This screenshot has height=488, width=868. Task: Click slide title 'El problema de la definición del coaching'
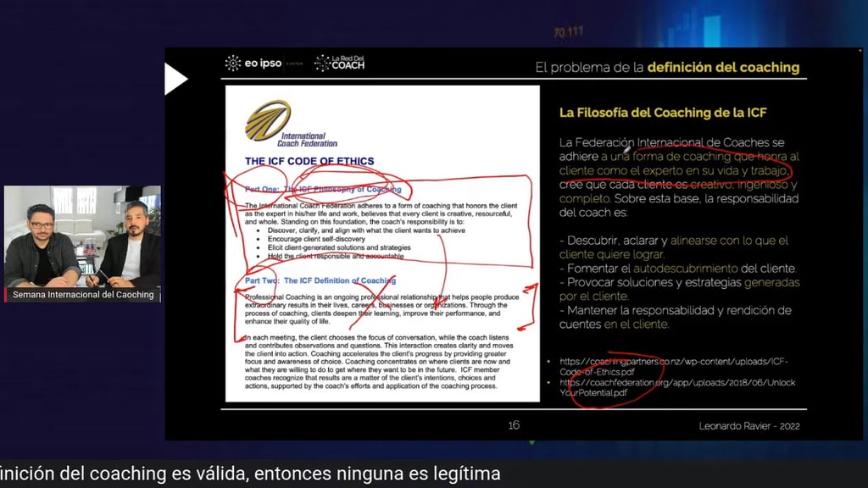pos(667,68)
